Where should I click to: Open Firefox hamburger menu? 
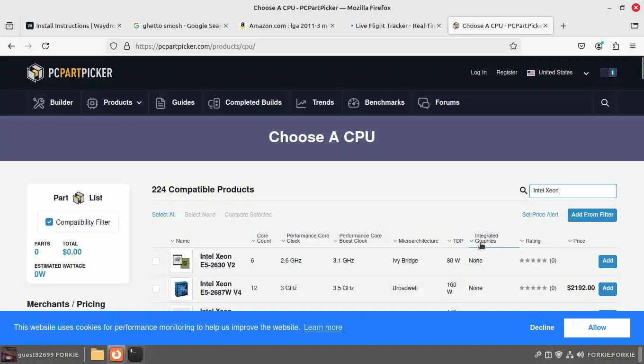tap(633, 46)
